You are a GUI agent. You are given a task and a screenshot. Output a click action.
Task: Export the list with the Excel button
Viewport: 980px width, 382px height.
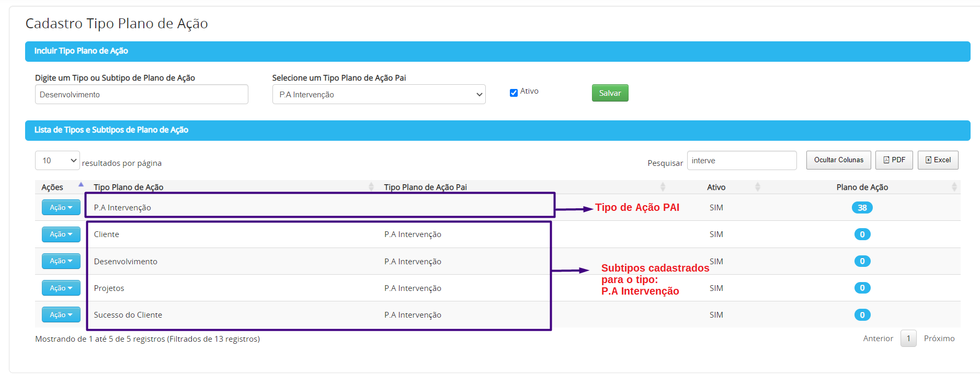coord(938,160)
